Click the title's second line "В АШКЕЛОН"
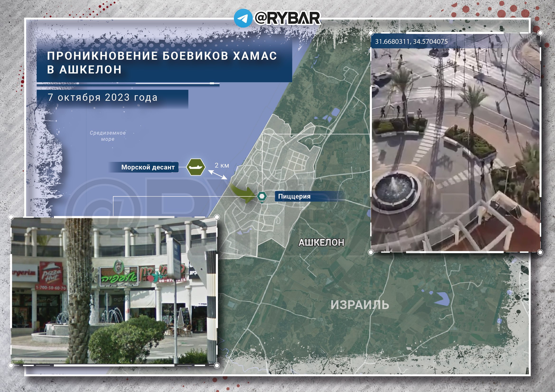Image resolution: width=555 pixels, height=392 pixels. tap(84, 69)
